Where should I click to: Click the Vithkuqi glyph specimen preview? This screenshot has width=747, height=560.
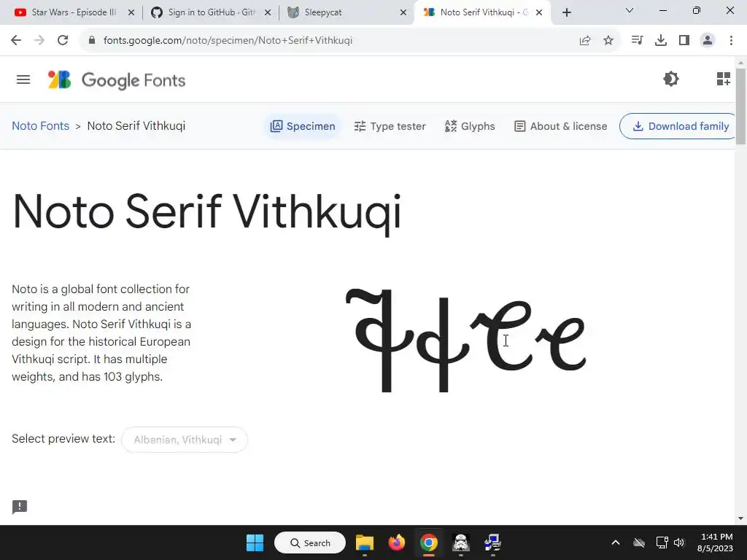pyautogui.click(x=466, y=340)
